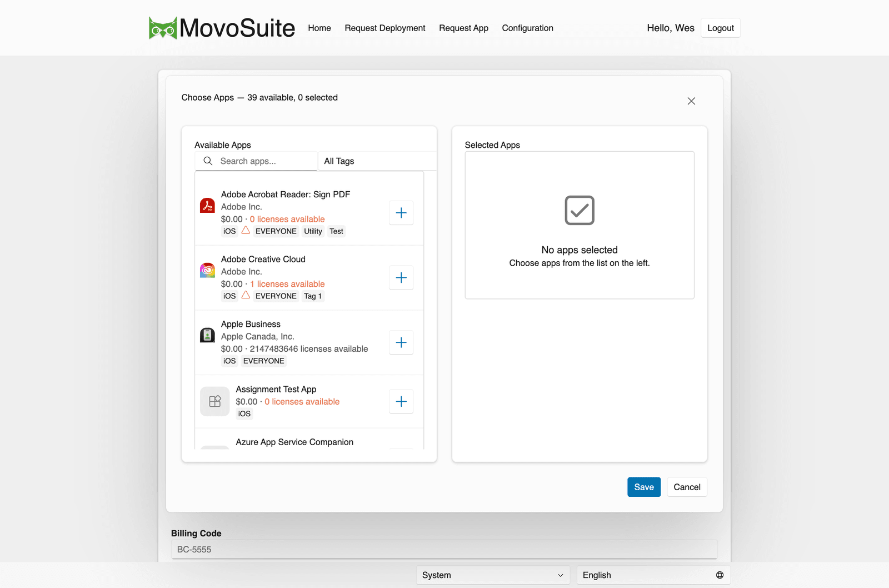Screen dimensions: 889x588
Task: Click the MovoSuite owl logo
Action: coord(163,28)
